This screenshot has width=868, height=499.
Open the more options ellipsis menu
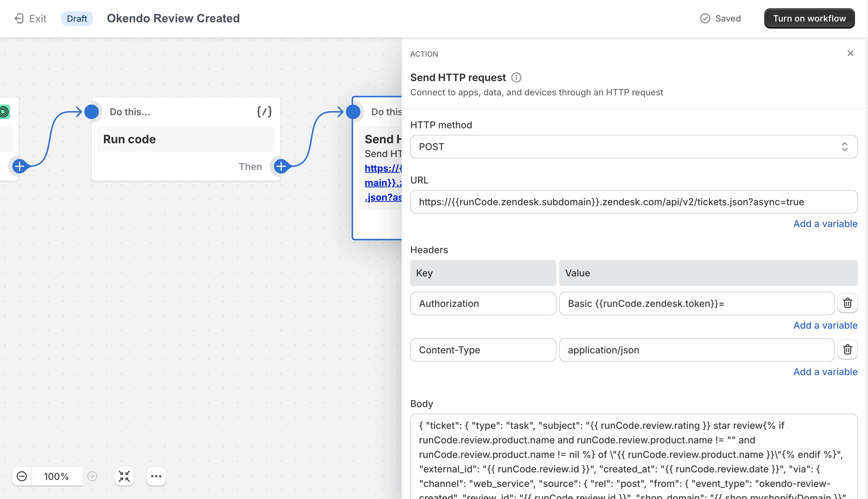pyautogui.click(x=156, y=476)
